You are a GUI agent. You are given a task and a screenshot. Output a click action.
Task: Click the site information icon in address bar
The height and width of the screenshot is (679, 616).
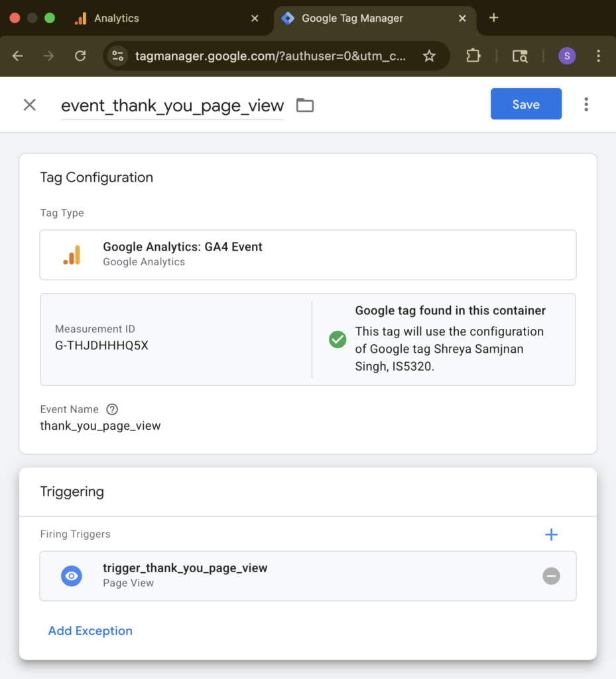point(118,56)
